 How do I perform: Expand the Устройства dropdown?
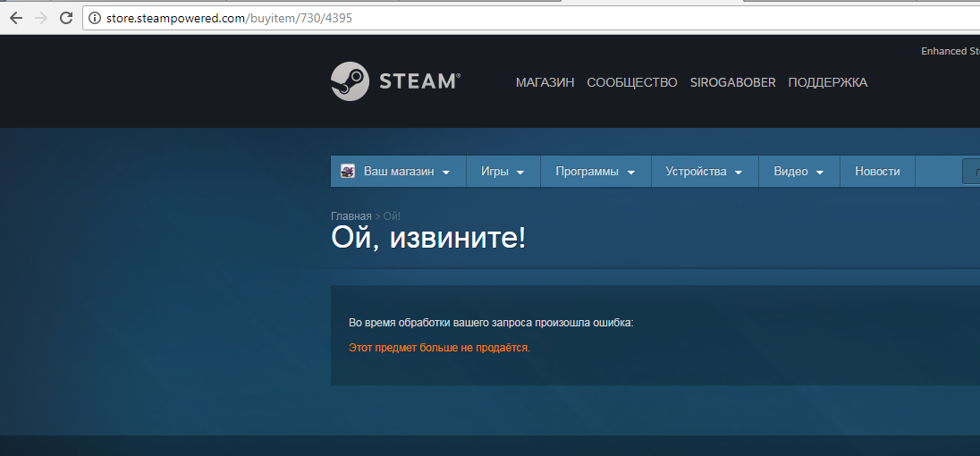pos(705,171)
